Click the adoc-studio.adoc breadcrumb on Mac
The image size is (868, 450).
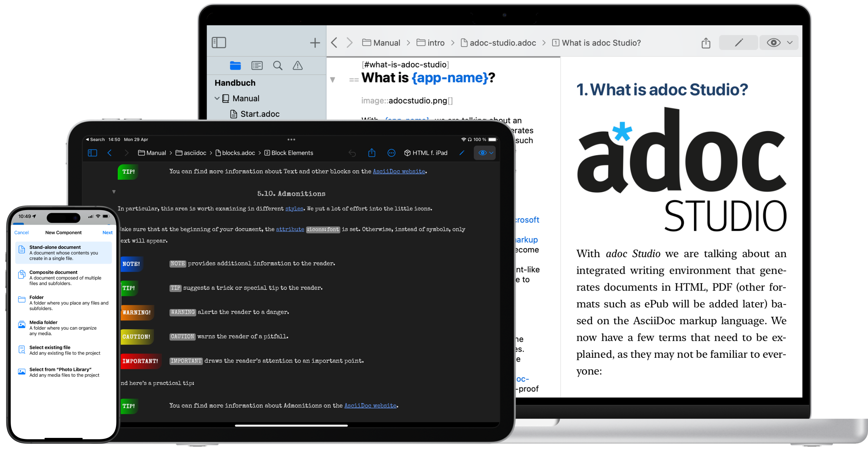[498, 43]
